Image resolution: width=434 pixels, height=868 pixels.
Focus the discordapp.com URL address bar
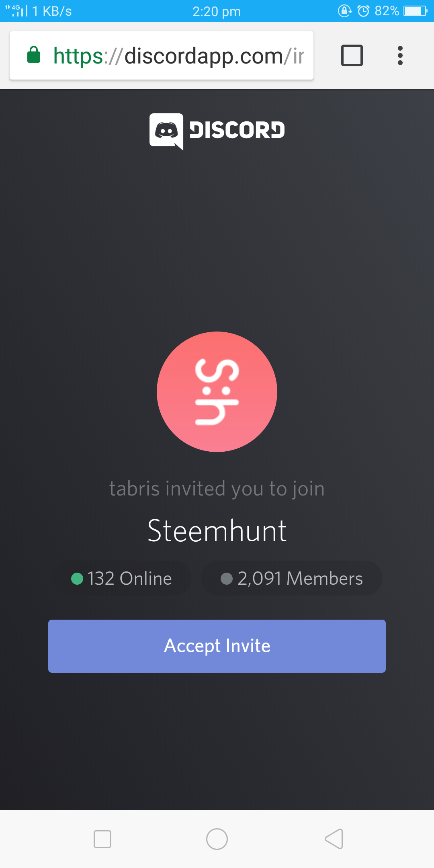(162, 55)
